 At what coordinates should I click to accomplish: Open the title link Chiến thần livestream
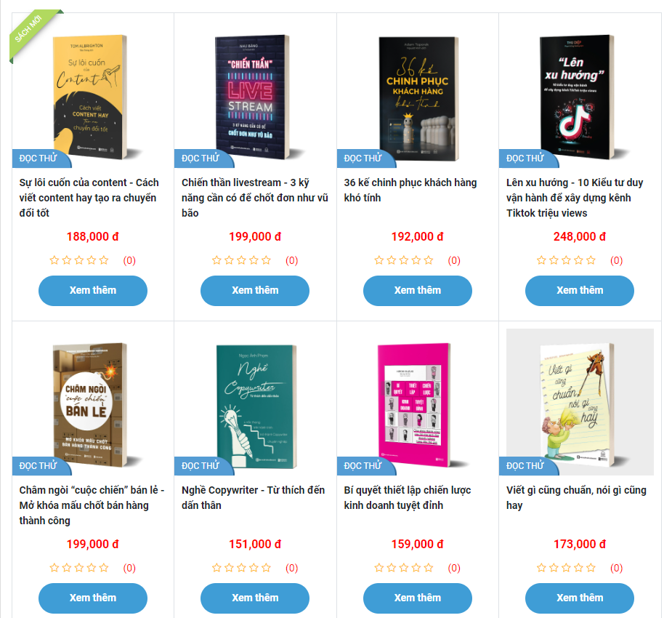coord(254,198)
